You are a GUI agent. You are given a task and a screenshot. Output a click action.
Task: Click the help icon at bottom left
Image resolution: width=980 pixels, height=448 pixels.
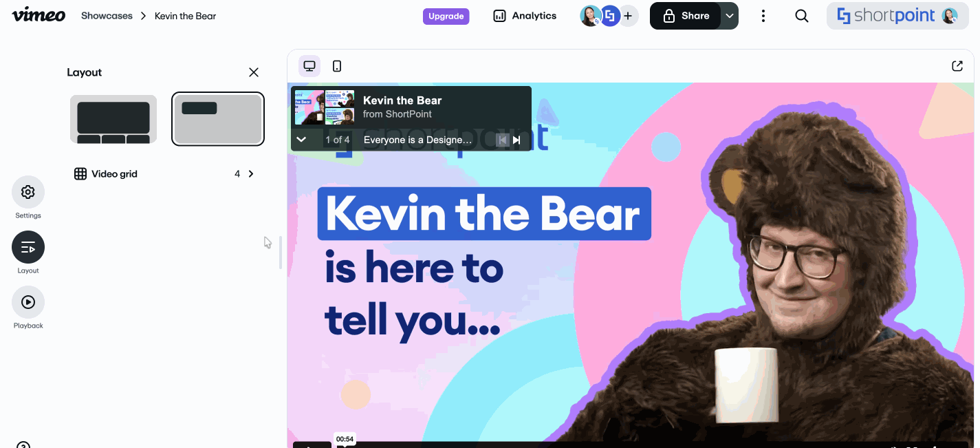(23, 445)
